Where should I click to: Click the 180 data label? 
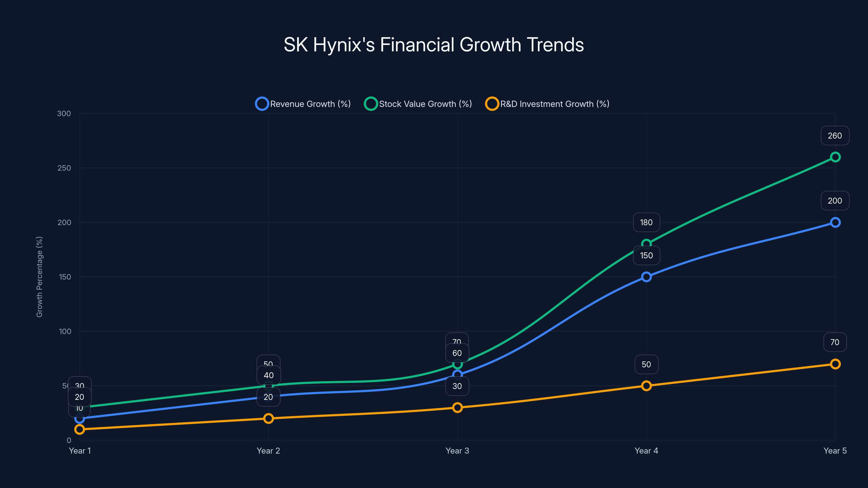pos(646,222)
